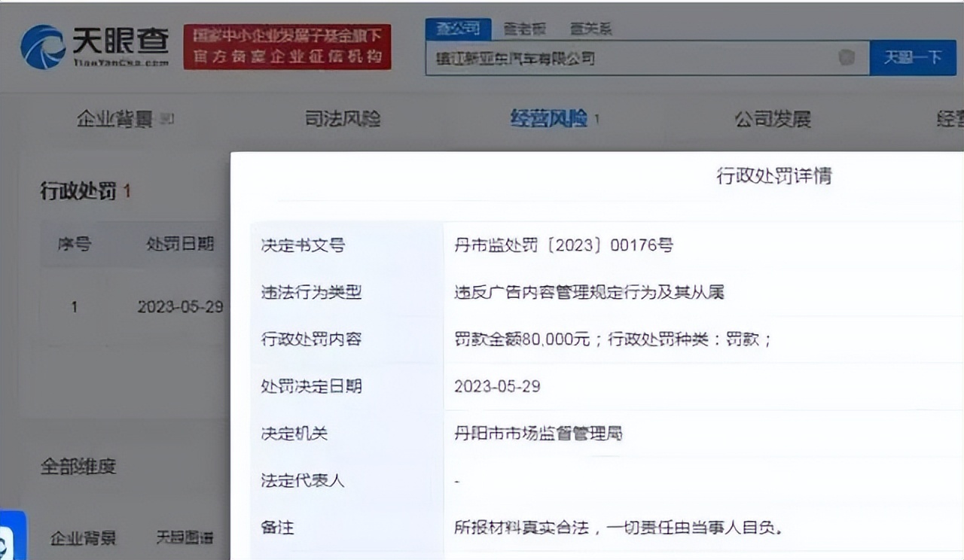Click the 全部维度 dimensions panel
Viewport: 964px width, 560px height.
(78, 467)
